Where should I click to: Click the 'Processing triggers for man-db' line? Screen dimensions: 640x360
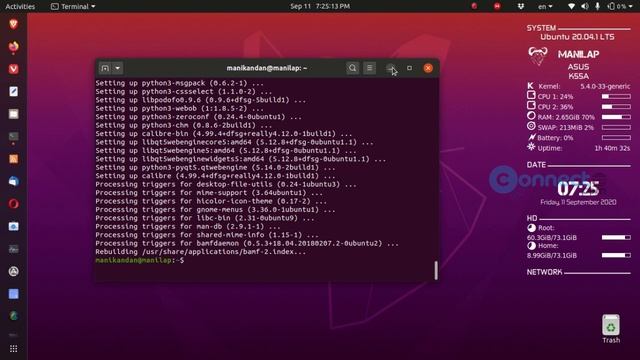188,226
